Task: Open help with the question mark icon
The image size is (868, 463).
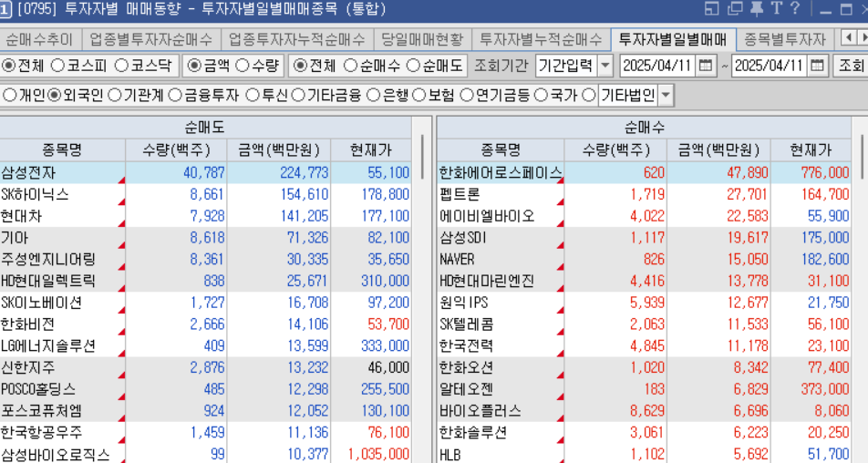Action: tap(795, 7)
